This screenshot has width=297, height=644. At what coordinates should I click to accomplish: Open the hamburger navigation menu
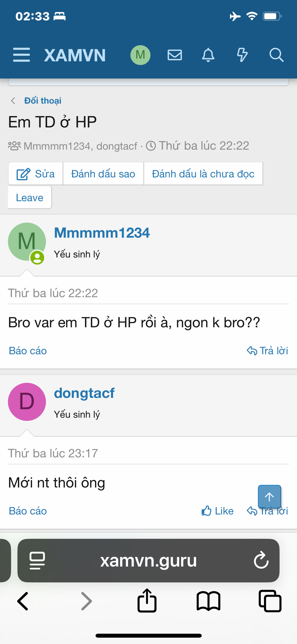[21, 55]
